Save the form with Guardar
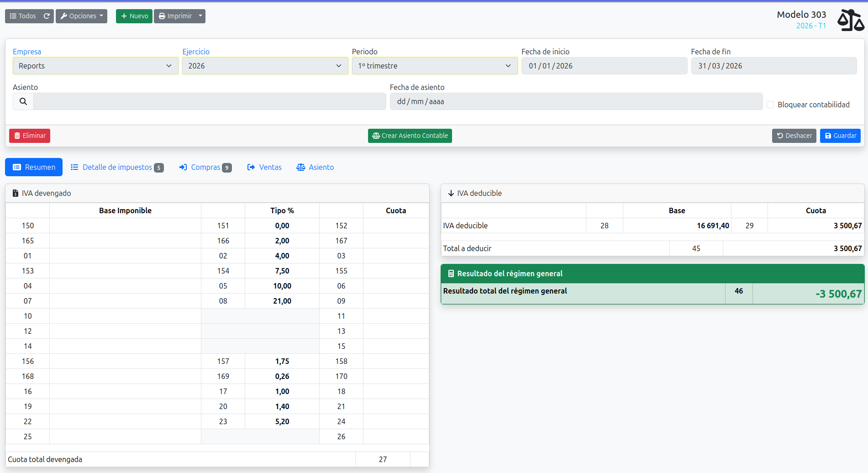The image size is (868, 473). [x=840, y=136]
